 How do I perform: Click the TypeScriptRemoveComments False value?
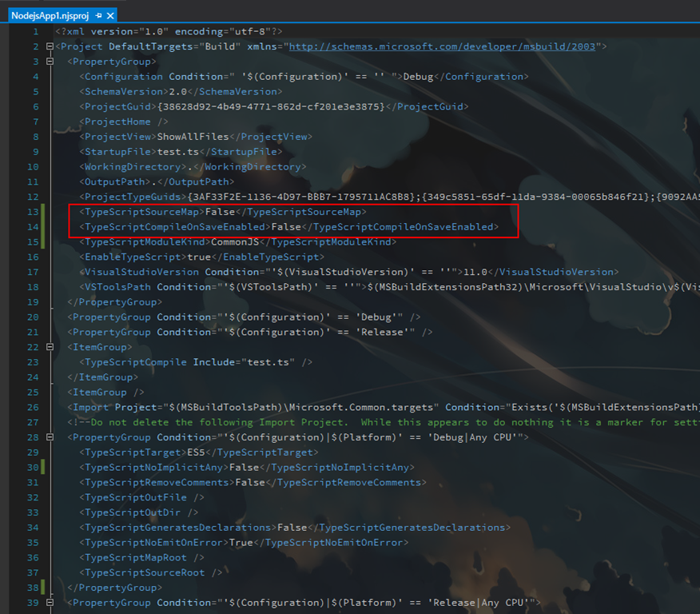(x=250, y=482)
